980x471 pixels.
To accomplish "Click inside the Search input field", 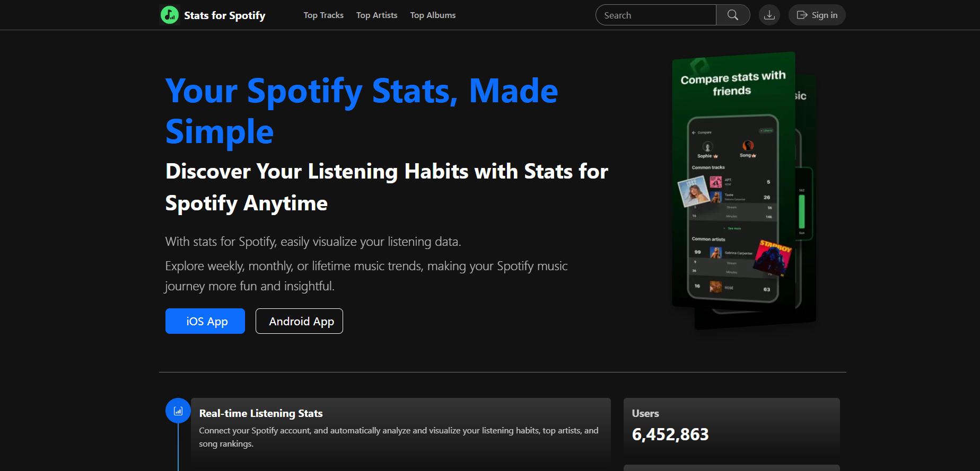I will click(x=655, y=15).
